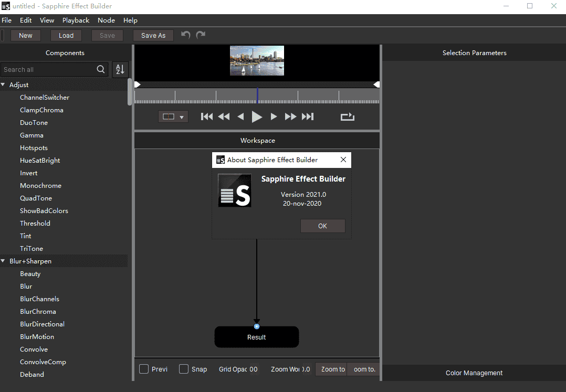The height and width of the screenshot is (392, 566).
Task: Open the Edit menu
Action: pos(26,20)
